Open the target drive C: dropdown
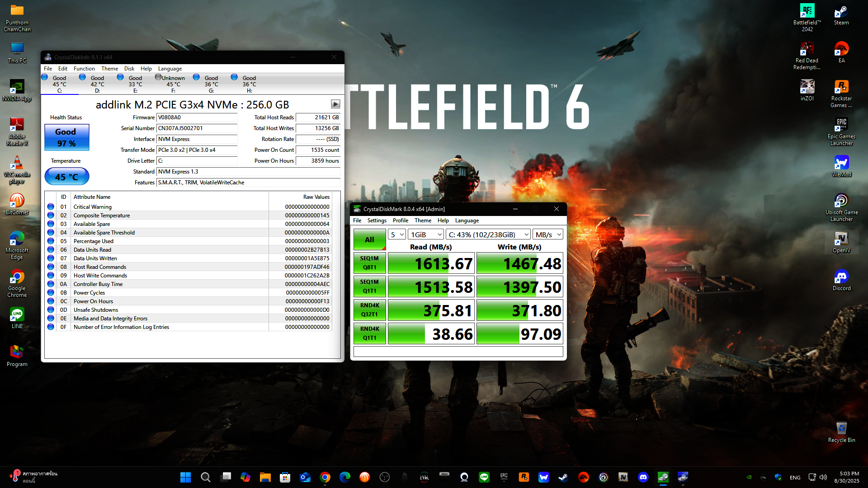Screen dimensions: 868x488 coord(488,235)
